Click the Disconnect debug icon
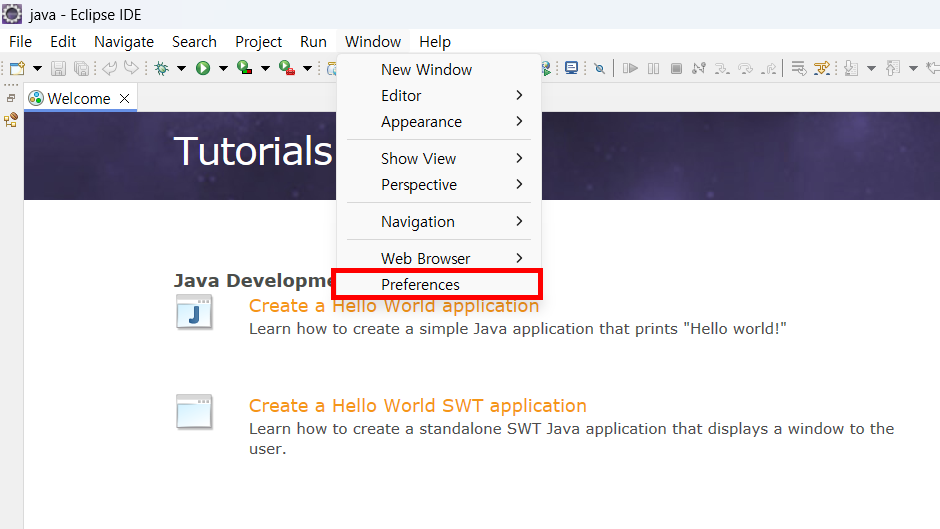The width and height of the screenshot is (940, 529). 698,68
